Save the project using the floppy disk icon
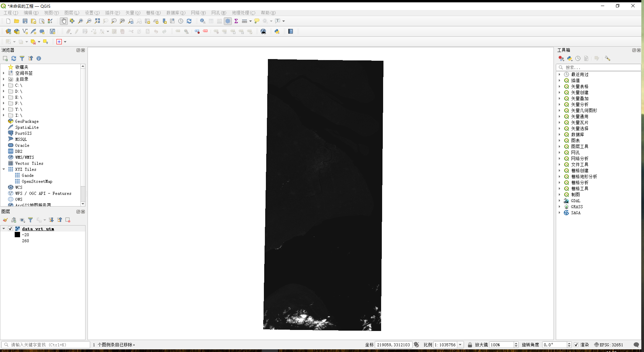Image resolution: width=644 pixels, height=352 pixels. pos(25,21)
